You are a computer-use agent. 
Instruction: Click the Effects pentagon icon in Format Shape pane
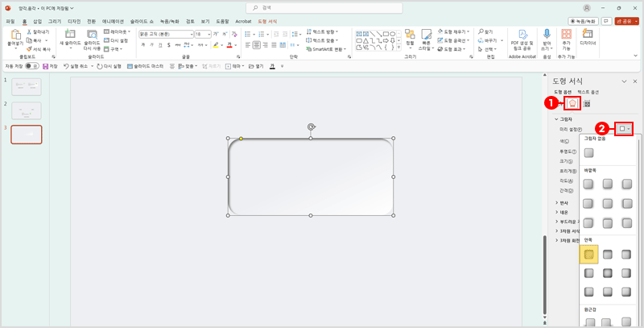[572, 103]
